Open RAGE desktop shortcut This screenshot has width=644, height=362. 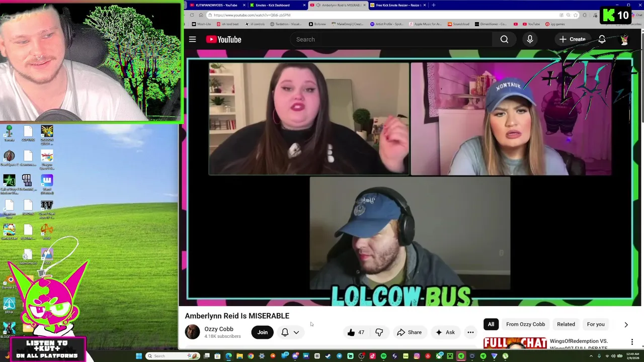coord(47,232)
